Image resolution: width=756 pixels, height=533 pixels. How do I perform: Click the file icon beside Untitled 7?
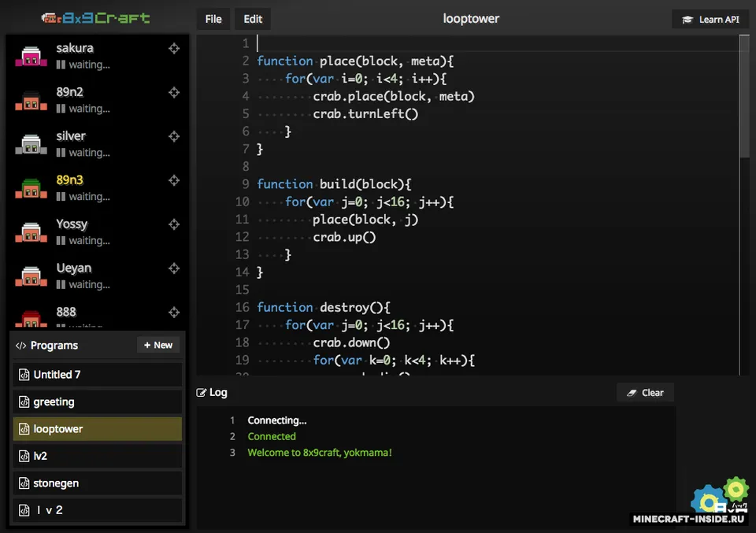pyautogui.click(x=24, y=375)
